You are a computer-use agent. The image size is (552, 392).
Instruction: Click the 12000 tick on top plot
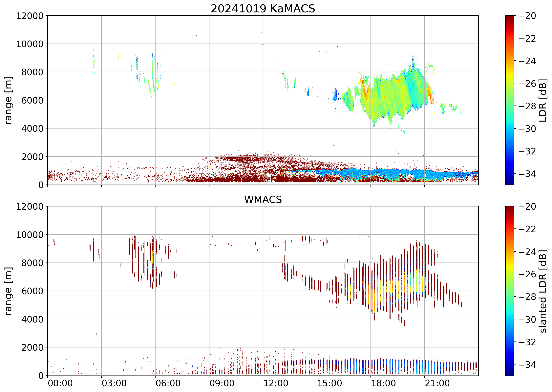30,16
